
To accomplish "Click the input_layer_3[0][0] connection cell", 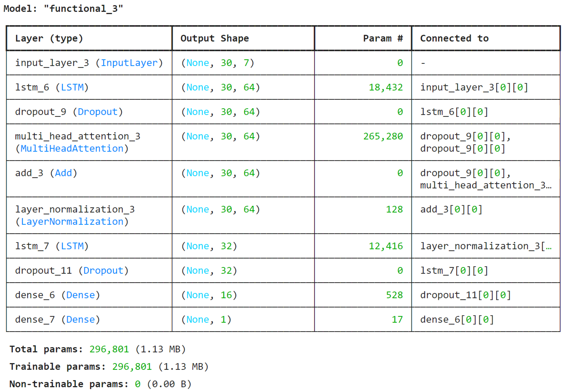I will point(474,87).
